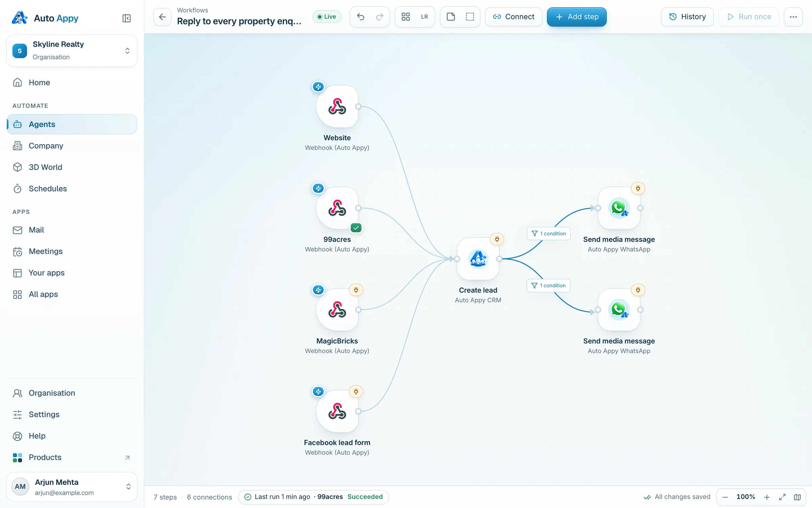The height and width of the screenshot is (508, 812).
Task: Click the plug badge on Create lead node
Action: coord(497,239)
